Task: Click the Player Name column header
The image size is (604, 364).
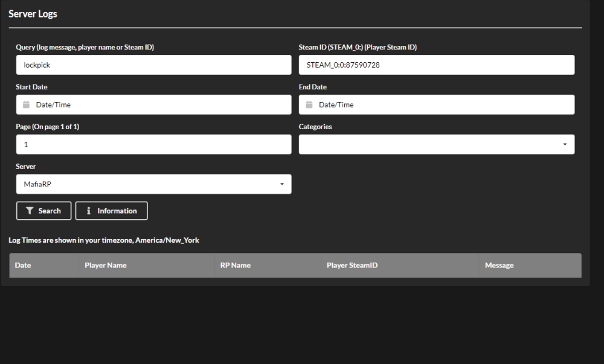Action: 106,265
